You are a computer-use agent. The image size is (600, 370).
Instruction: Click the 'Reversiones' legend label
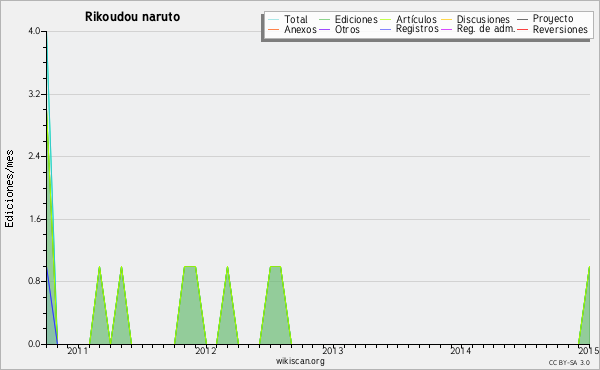click(560, 29)
